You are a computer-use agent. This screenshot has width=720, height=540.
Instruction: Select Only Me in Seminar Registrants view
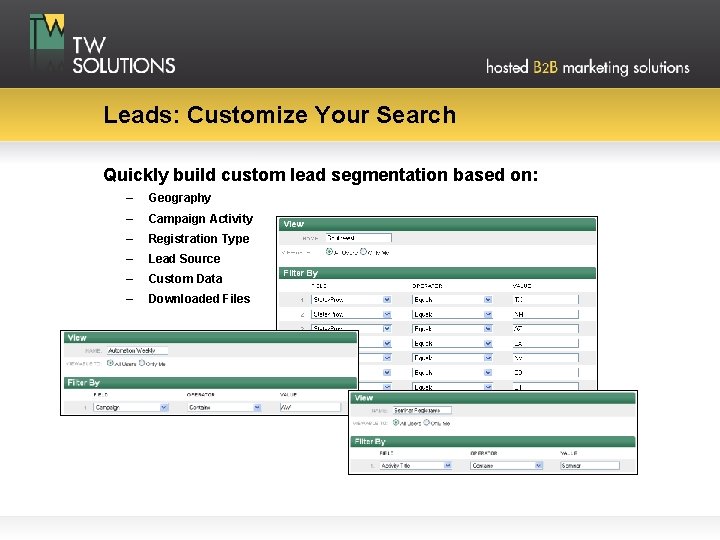(427, 422)
